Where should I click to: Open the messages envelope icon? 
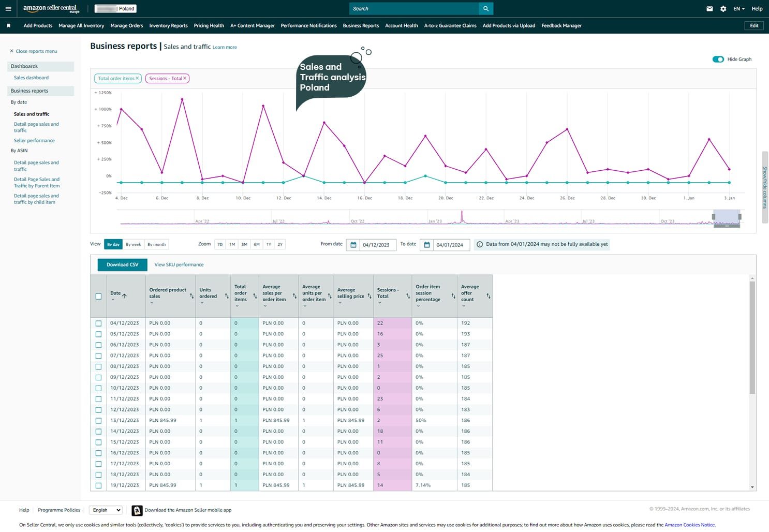709,9
